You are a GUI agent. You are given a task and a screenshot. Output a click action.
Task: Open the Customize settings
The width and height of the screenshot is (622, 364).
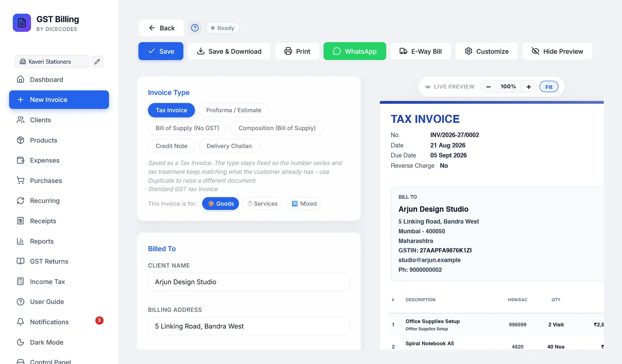[x=487, y=51]
